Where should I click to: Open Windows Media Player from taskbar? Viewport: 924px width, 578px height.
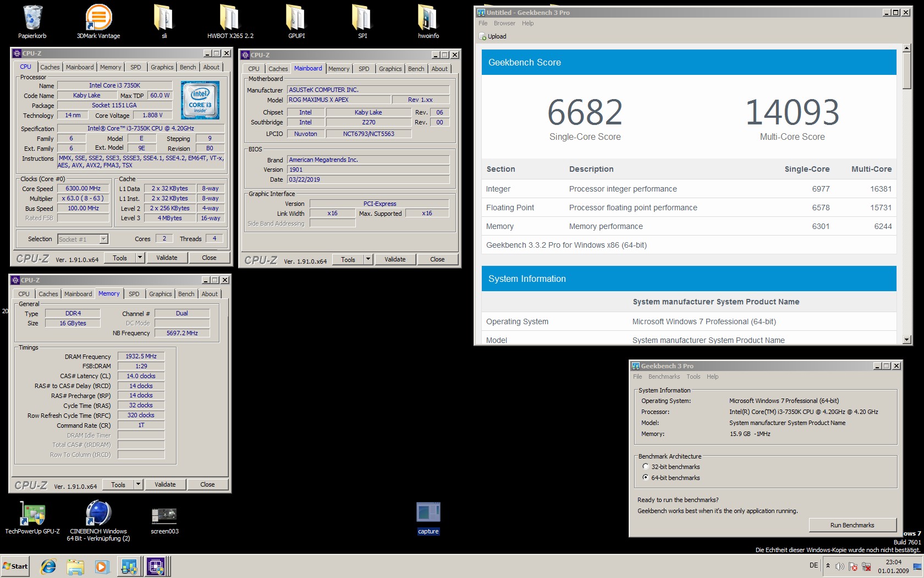pos(102,566)
